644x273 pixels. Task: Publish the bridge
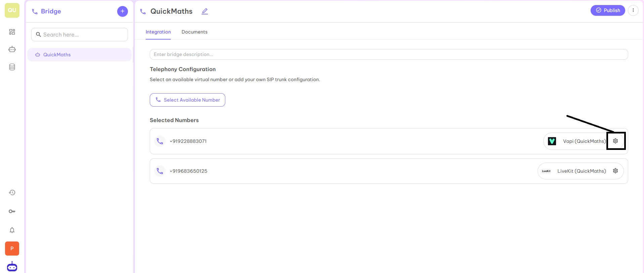(x=608, y=10)
